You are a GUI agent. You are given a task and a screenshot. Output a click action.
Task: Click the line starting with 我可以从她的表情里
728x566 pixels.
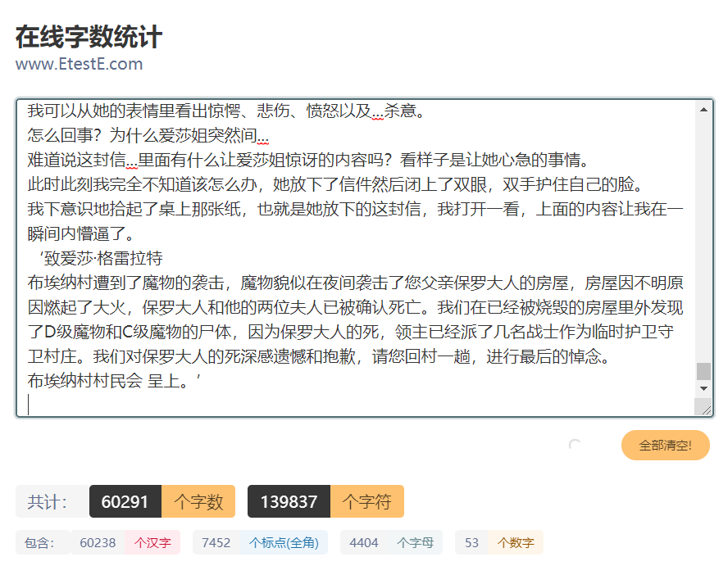tap(226, 111)
